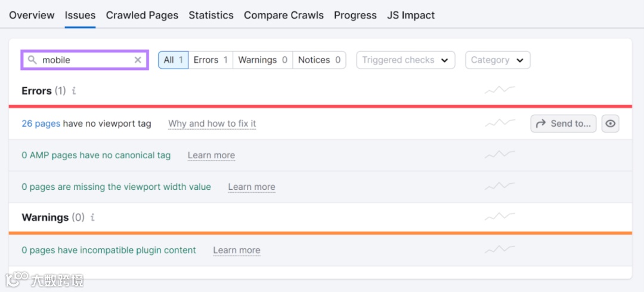
Task: Click the Send to... button
Action: (x=563, y=124)
